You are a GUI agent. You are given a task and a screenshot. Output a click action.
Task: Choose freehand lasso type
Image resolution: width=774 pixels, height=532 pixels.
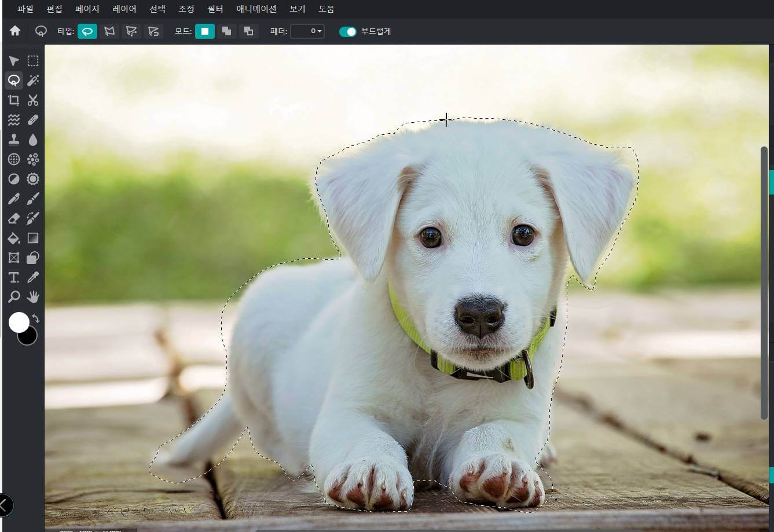pyautogui.click(x=87, y=31)
